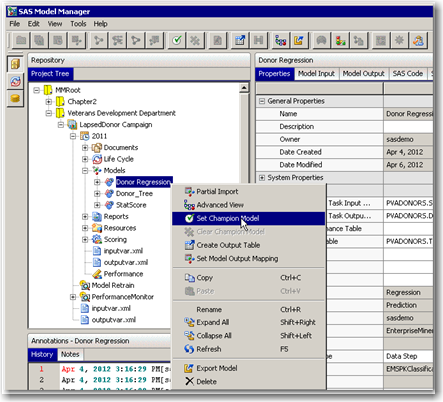Viewport: 443px width, 402px height.
Task: Collapse the Models node
Action: (85, 170)
